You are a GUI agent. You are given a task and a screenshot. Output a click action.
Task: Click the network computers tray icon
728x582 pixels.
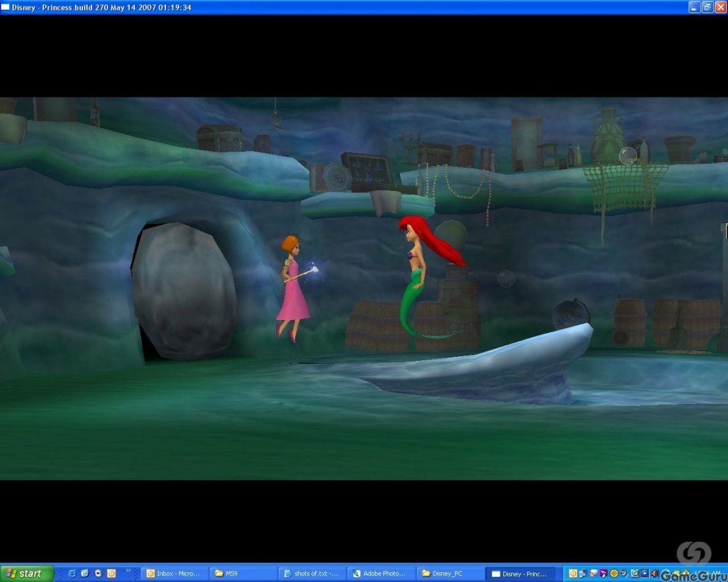click(582, 573)
